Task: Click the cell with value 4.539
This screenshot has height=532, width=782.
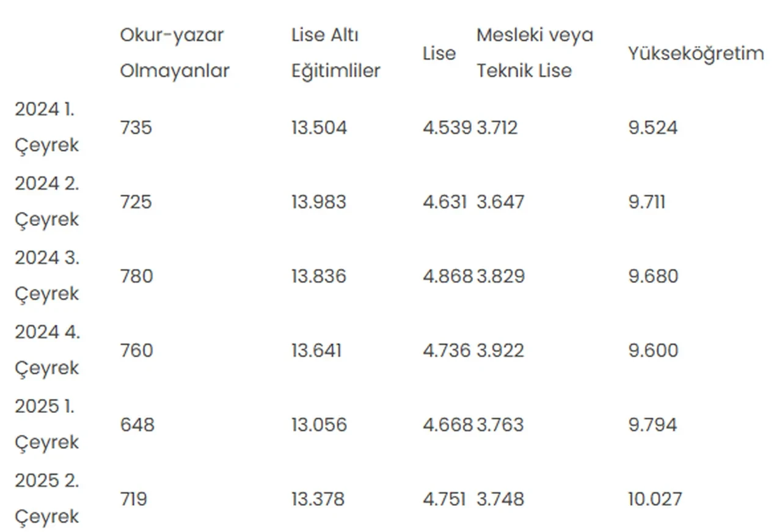Action: (447, 128)
